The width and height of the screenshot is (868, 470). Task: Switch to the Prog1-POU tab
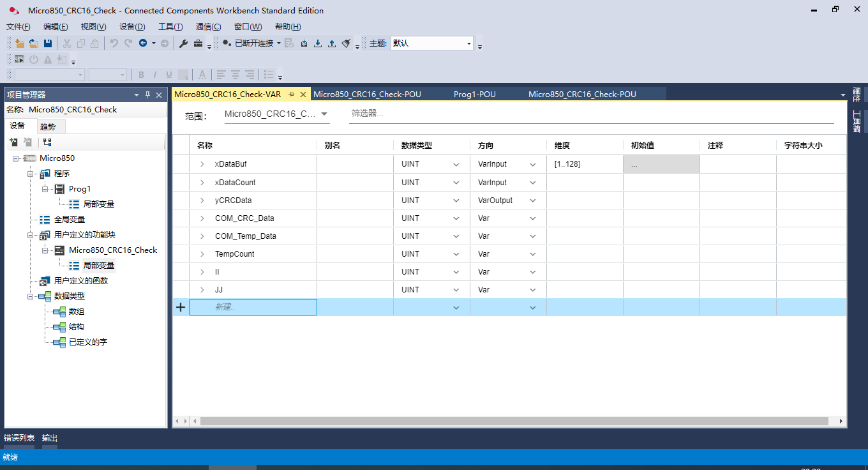click(x=474, y=95)
